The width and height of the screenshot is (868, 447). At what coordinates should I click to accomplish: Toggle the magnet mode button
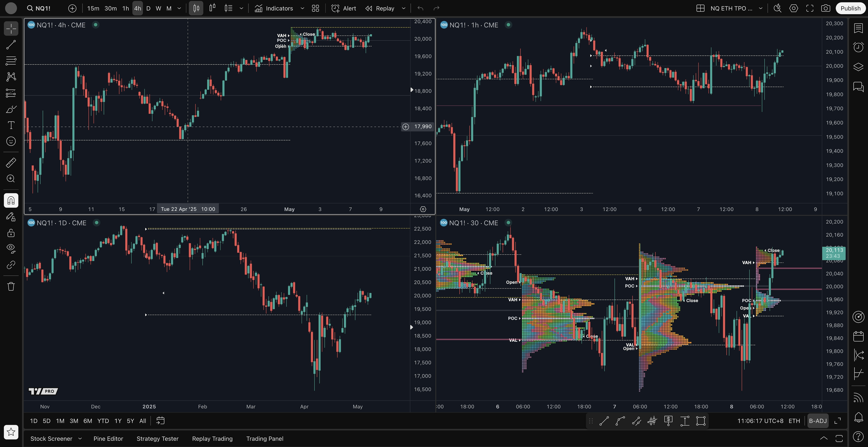(x=11, y=201)
